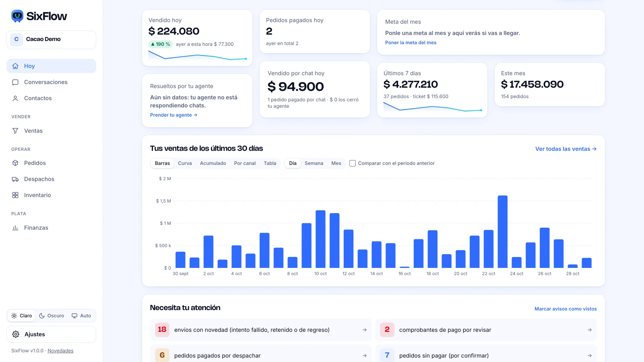
Task: Click the Despachos truck icon
Action: (x=15, y=179)
